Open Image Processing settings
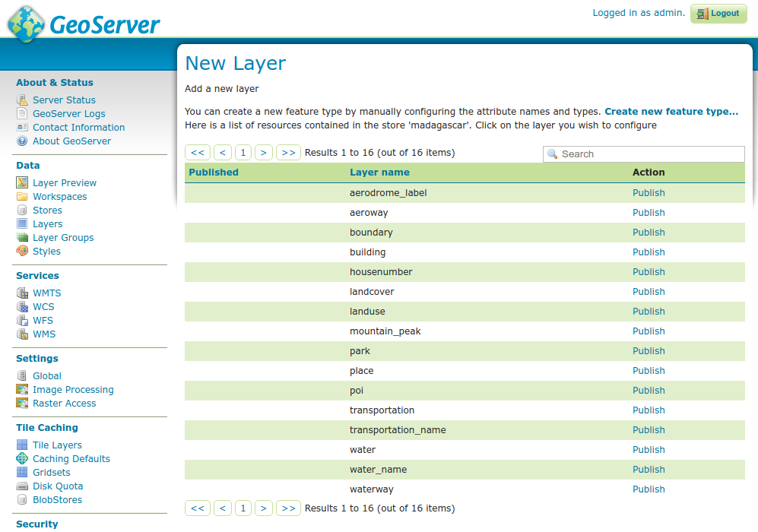The width and height of the screenshot is (758, 532). pos(73,390)
